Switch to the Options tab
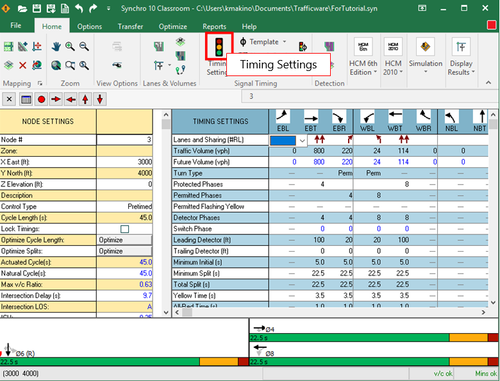500x381 pixels. [x=89, y=26]
